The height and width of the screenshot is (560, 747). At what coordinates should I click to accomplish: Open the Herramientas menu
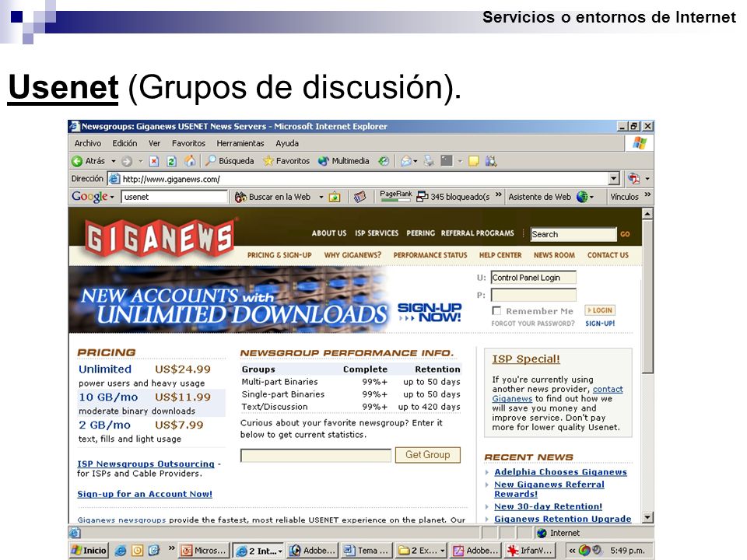[240, 143]
